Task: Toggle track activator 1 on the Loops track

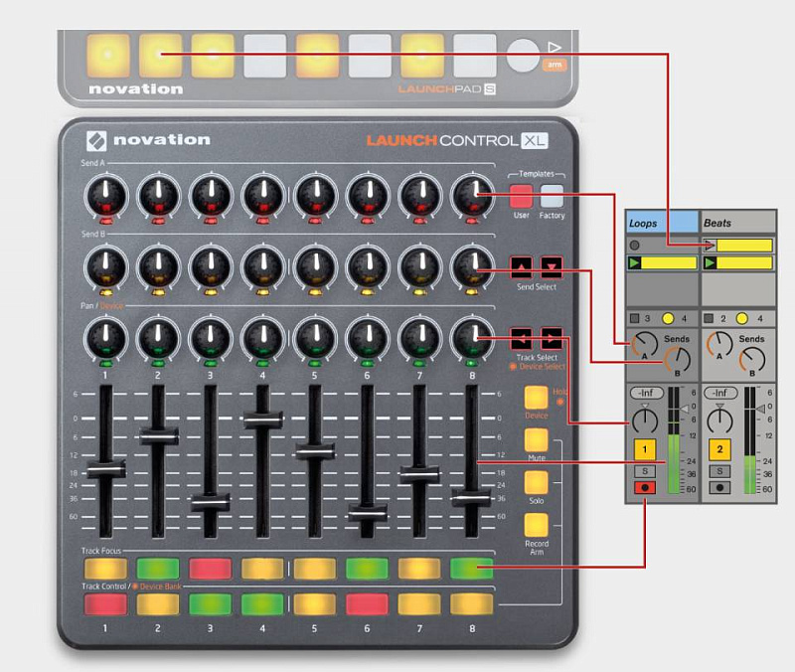Action: tap(645, 447)
